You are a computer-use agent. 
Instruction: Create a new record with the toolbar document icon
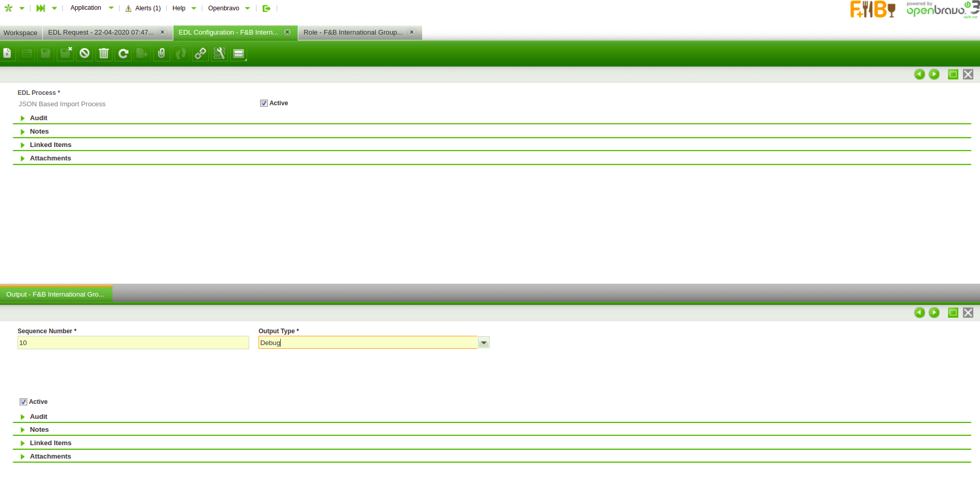pos(7,53)
